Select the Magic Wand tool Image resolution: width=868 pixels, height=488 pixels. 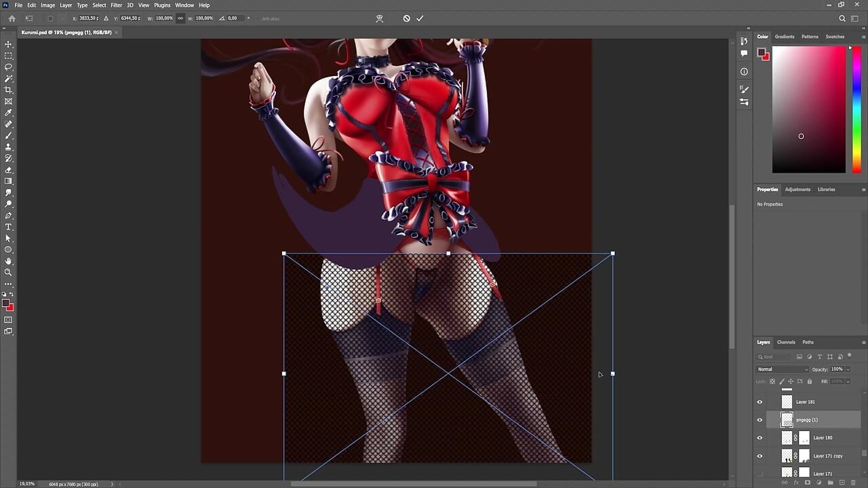click(x=8, y=79)
